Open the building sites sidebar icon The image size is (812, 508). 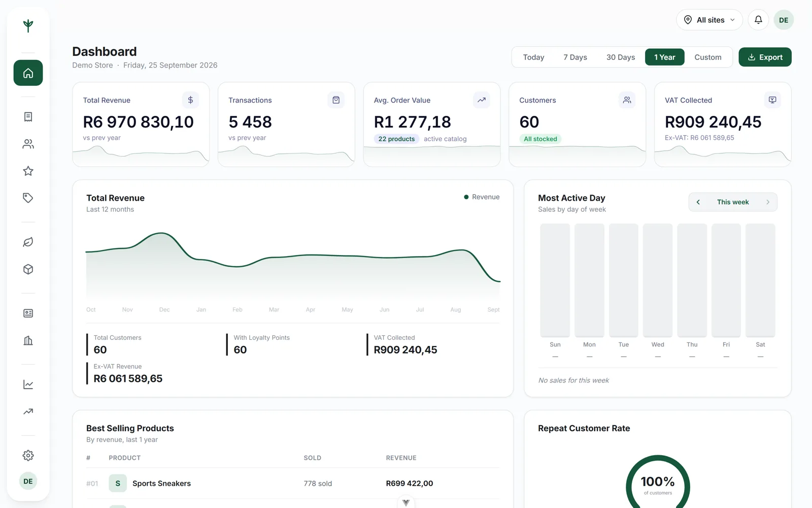pyautogui.click(x=28, y=340)
